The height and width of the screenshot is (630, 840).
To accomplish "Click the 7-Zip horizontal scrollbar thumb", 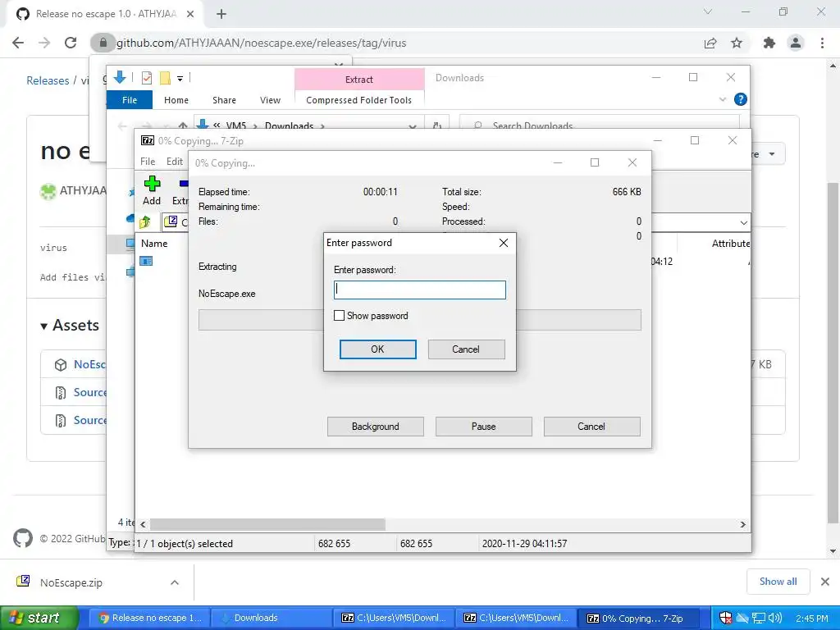I will click(267, 524).
